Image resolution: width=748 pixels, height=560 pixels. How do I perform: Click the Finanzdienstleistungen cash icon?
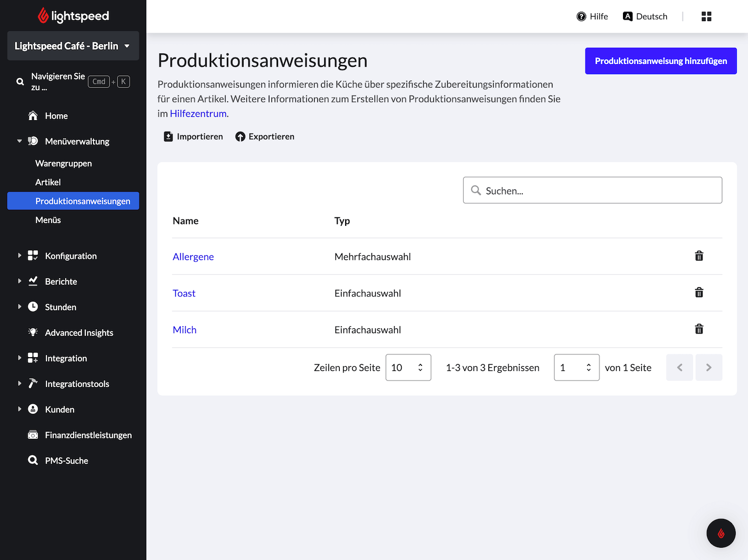(x=33, y=435)
